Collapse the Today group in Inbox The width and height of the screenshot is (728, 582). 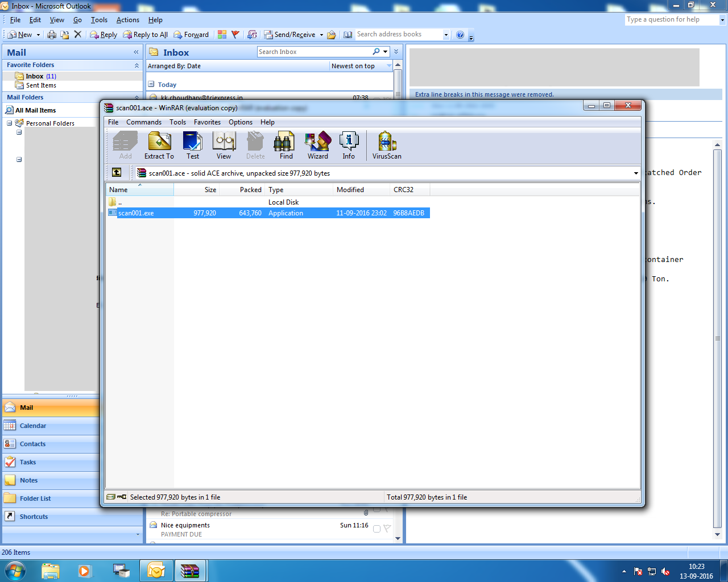(151, 84)
